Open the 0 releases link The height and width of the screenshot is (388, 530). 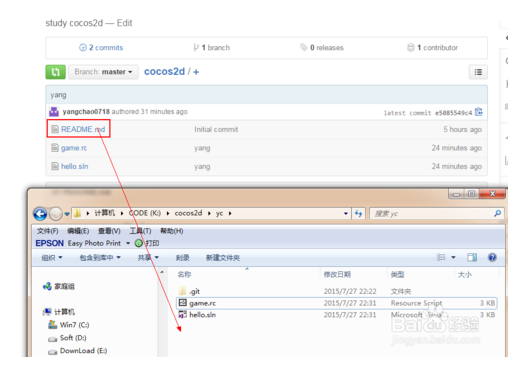pyautogui.click(x=322, y=48)
